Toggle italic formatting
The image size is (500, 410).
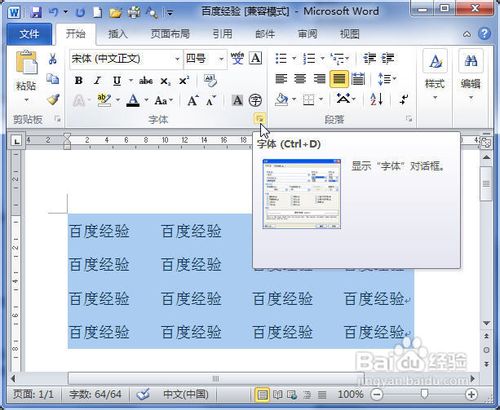coord(97,80)
